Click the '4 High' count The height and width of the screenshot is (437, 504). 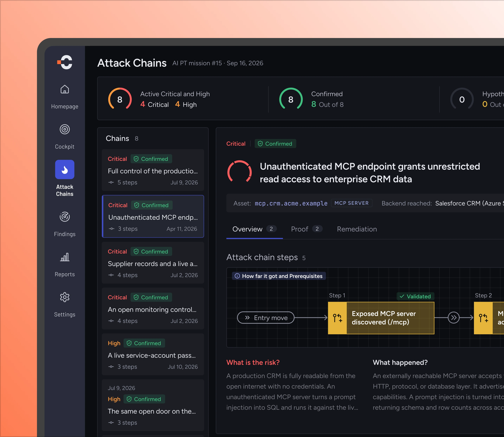[186, 104]
